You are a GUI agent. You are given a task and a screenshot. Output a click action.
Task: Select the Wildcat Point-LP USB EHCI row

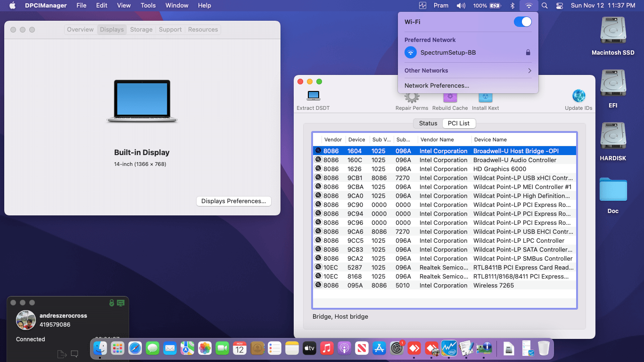(x=445, y=231)
